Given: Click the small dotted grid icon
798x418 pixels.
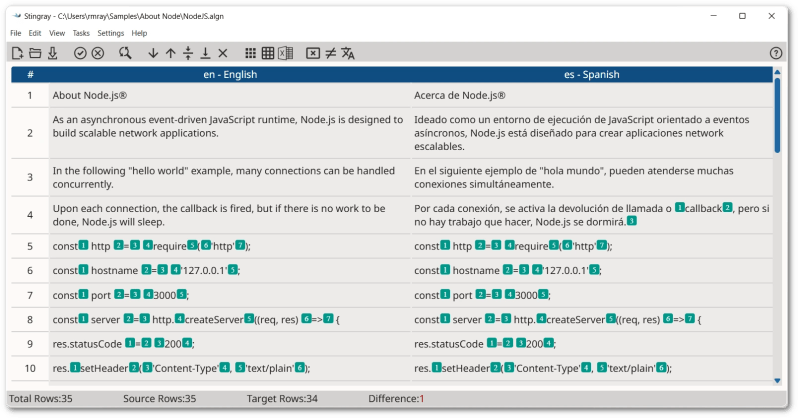Looking at the screenshot, I should click(x=250, y=53).
